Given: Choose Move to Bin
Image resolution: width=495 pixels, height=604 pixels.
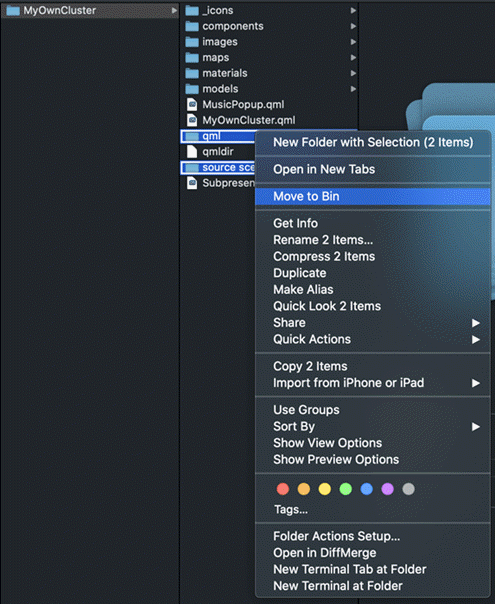Looking at the screenshot, I should 373,196.
